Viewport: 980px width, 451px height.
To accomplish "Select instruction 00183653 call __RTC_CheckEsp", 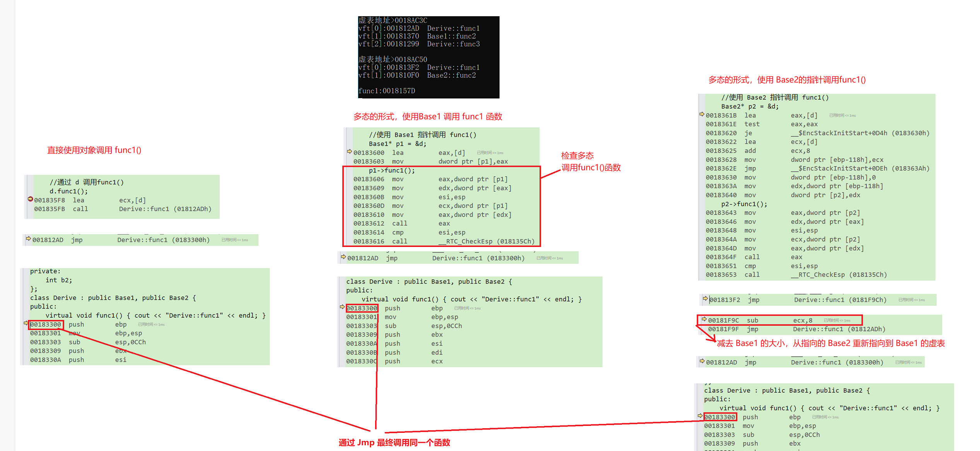I will (796, 275).
